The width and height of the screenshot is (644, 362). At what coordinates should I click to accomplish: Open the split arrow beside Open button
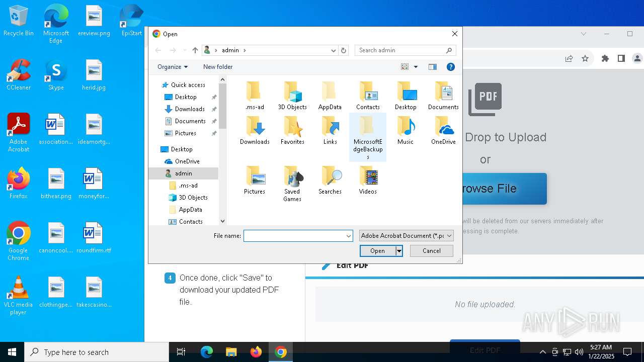[x=399, y=250]
